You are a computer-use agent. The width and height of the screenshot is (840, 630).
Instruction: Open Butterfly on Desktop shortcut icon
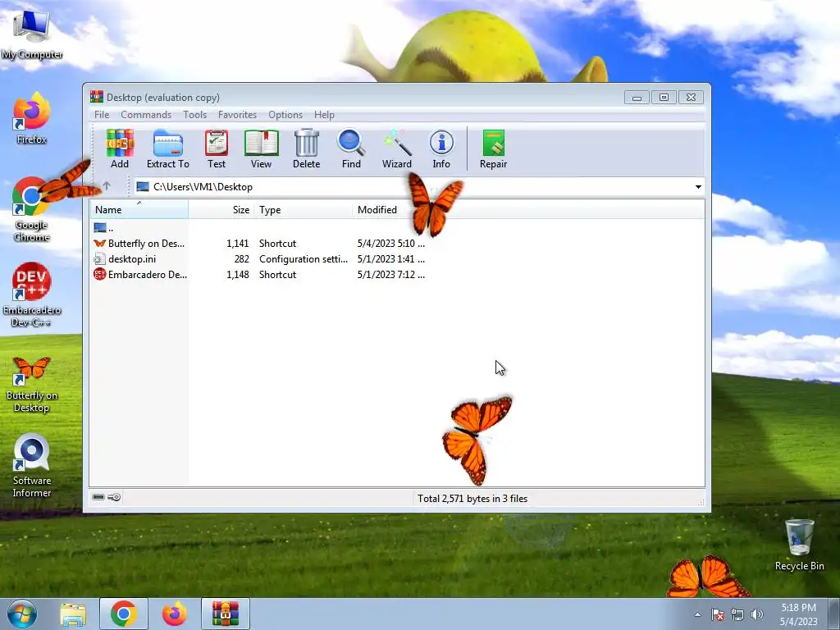[32, 384]
